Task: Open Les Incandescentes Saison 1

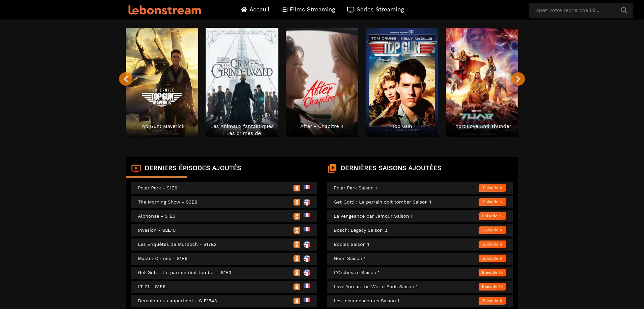Action: point(420,301)
